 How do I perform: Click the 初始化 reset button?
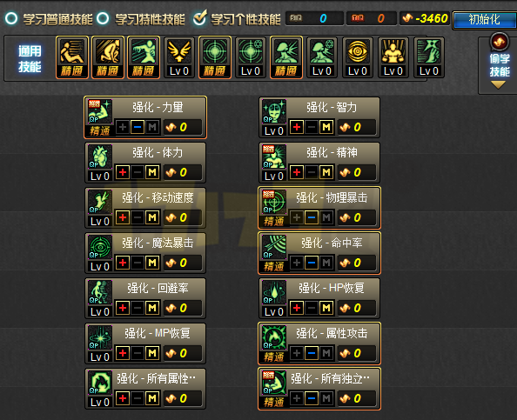484,20
